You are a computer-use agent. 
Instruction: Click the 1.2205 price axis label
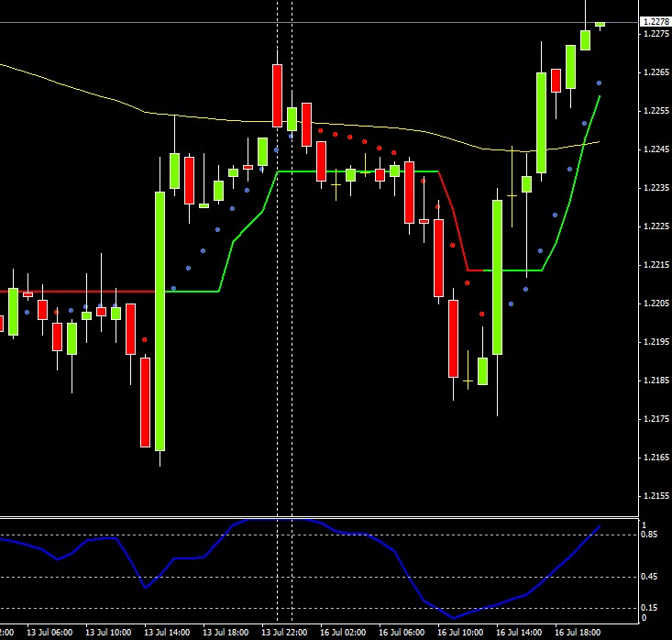(x=655, y=303)
